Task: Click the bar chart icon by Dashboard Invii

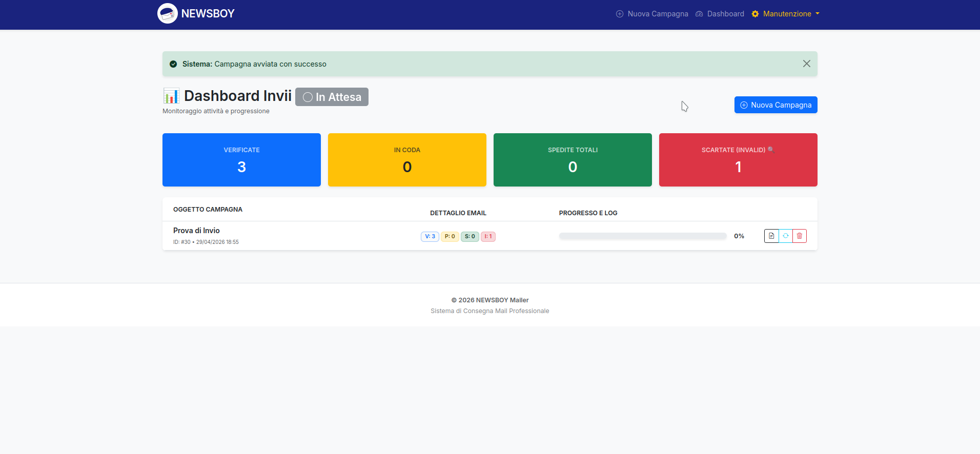Action: coord(171,96)
